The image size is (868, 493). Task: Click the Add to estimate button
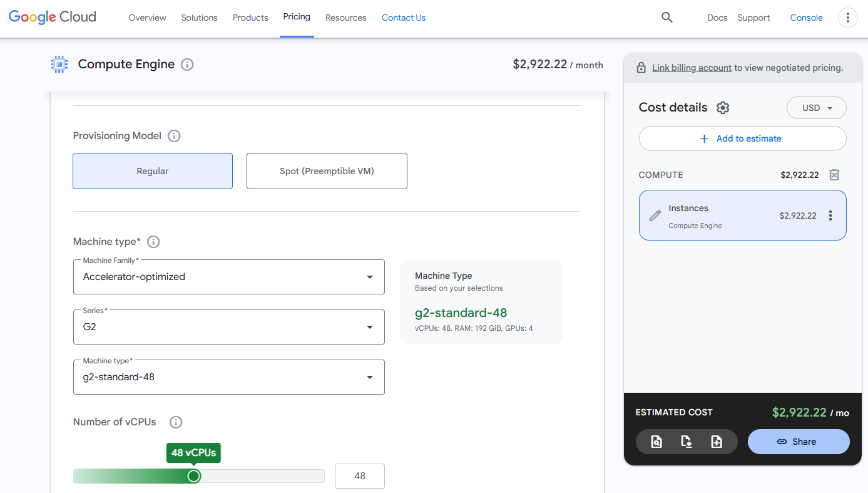[742, 138]
